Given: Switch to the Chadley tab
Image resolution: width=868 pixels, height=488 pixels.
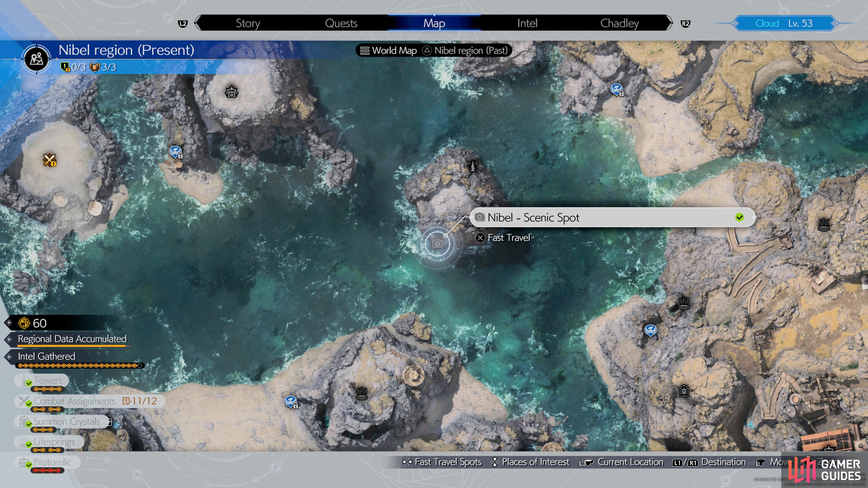Looking at the screenshot, I should point(619,23).
